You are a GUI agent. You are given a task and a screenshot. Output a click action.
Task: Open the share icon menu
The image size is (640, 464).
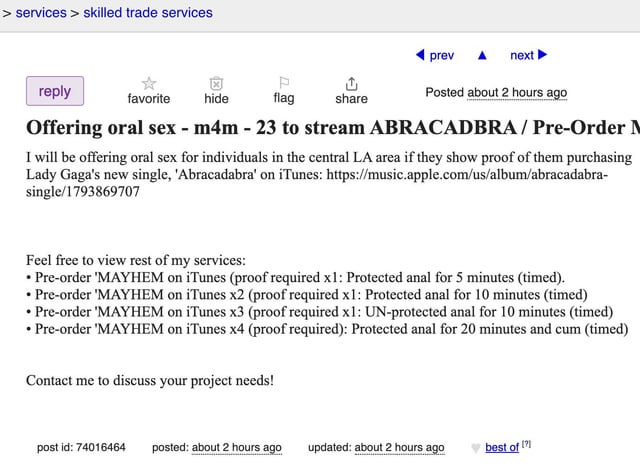[x=351, y=84]
